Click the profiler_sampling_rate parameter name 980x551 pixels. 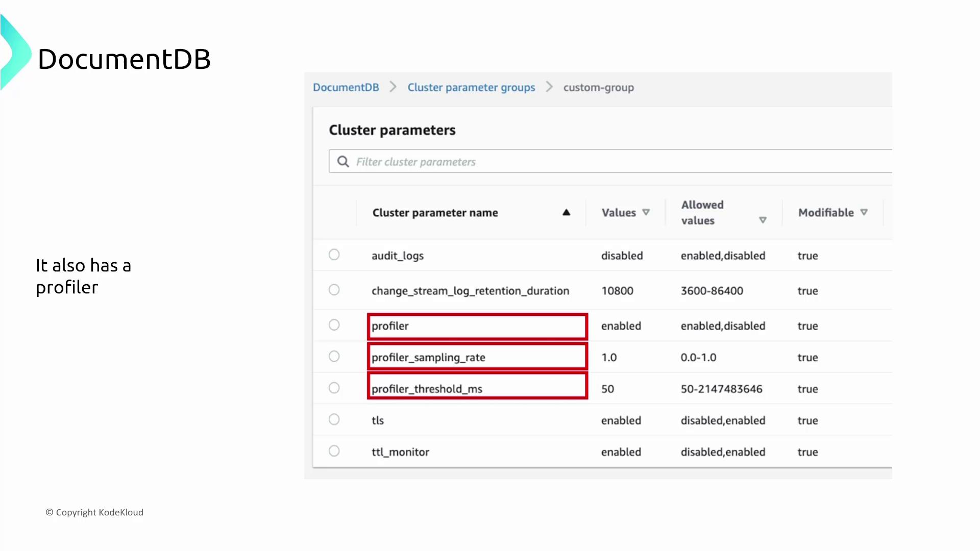click(x=428, y=358)
